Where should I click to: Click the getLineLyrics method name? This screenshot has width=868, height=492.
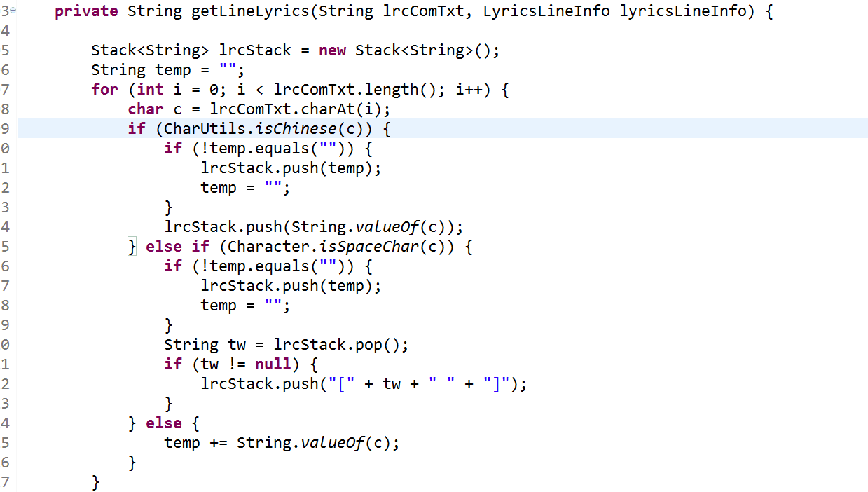(x=250, y=12)
